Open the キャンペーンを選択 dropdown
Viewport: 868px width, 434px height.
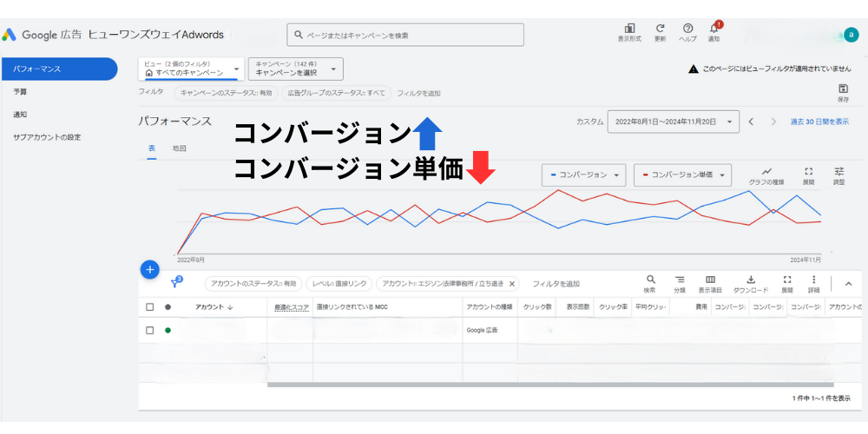295,69
